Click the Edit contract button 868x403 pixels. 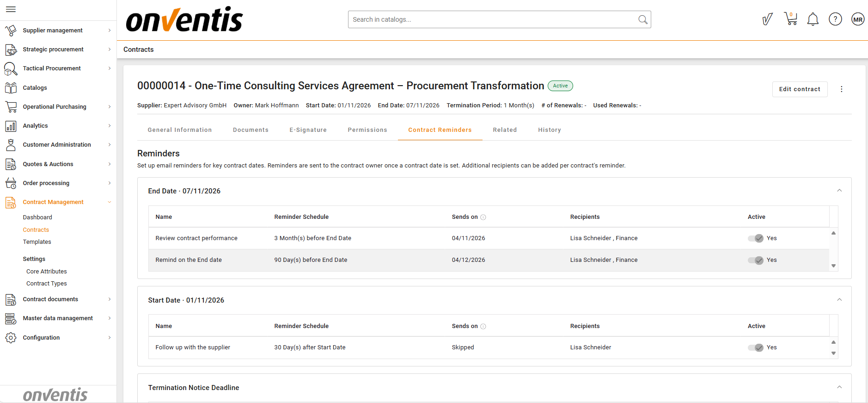799,89
